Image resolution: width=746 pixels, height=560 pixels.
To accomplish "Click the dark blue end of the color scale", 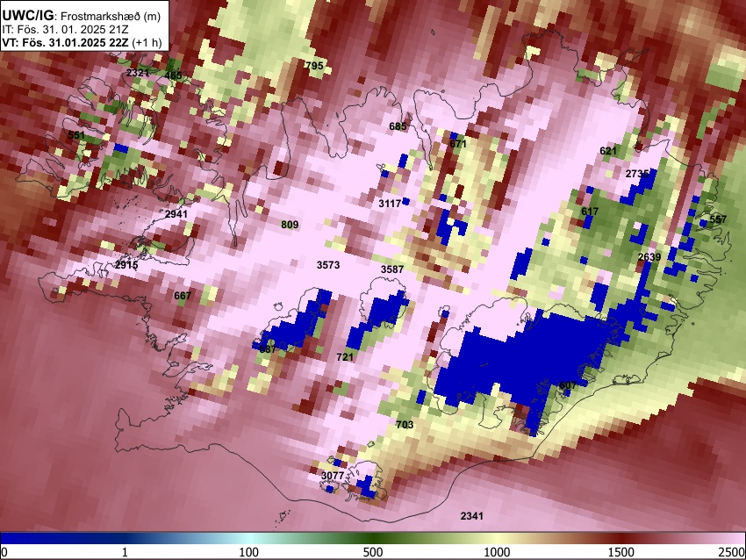I will [x=29, y=538].
